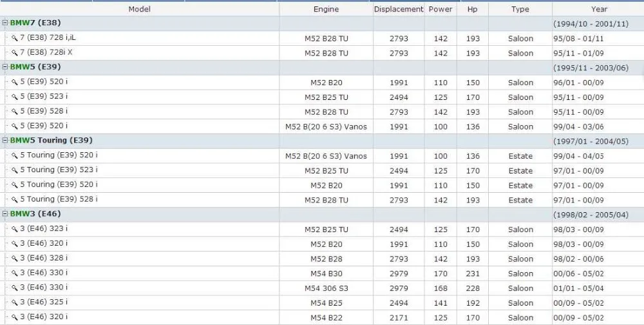Select the BMW5 (E39) group label
Image resolution: width=644 pixels, height=325 pixels.
click(35, 66)
